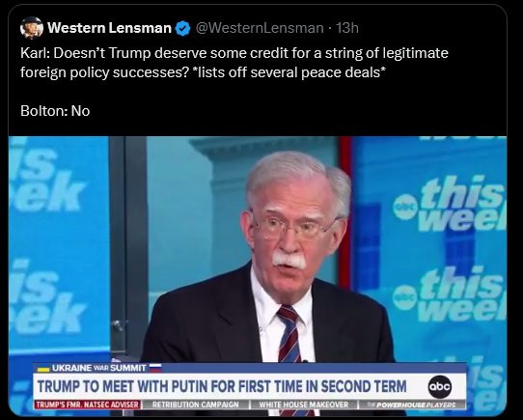
Task: Open the @WesternLensman handle link
Action: point(260,28)
